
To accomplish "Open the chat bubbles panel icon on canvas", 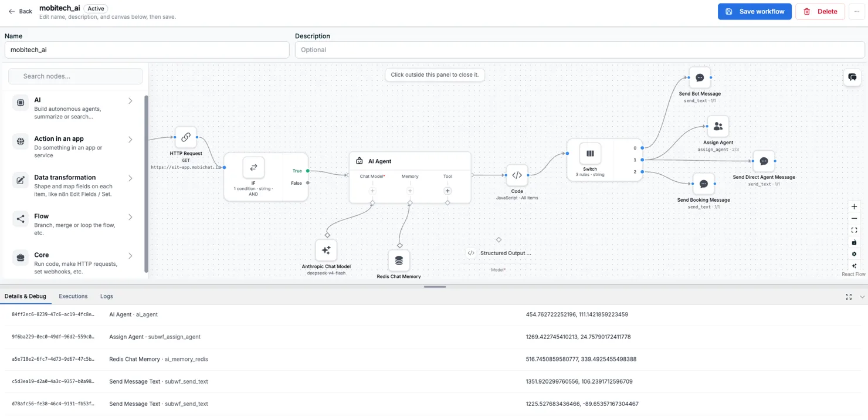I will coord(852,77).
